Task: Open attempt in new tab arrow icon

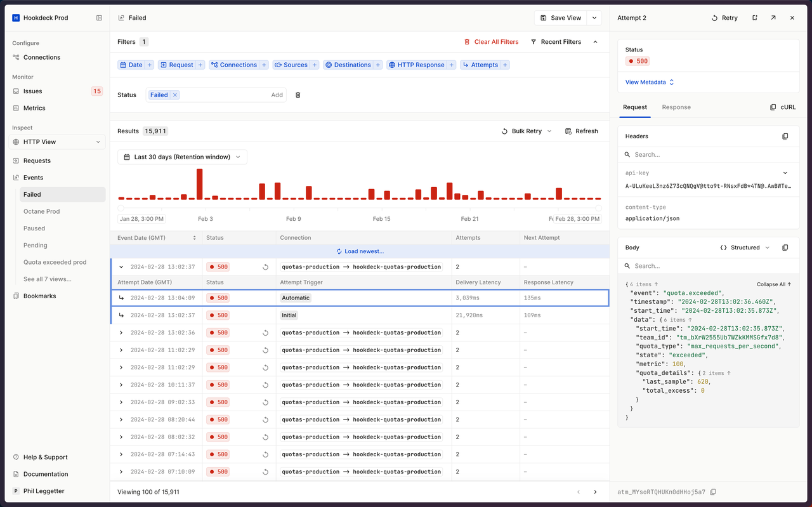Action: [x=773, y=18]
